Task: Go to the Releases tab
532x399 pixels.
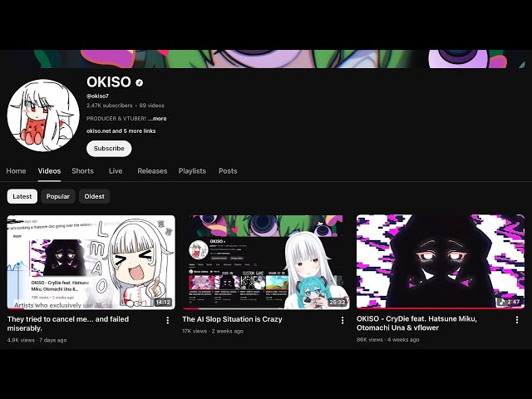Action: click(x=152, y=171)
